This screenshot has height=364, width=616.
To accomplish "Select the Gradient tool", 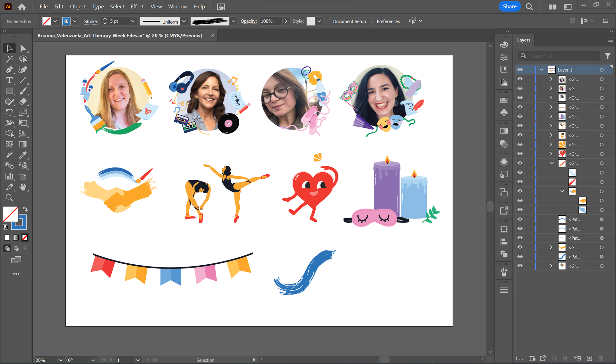I will [x=23, y=144].
